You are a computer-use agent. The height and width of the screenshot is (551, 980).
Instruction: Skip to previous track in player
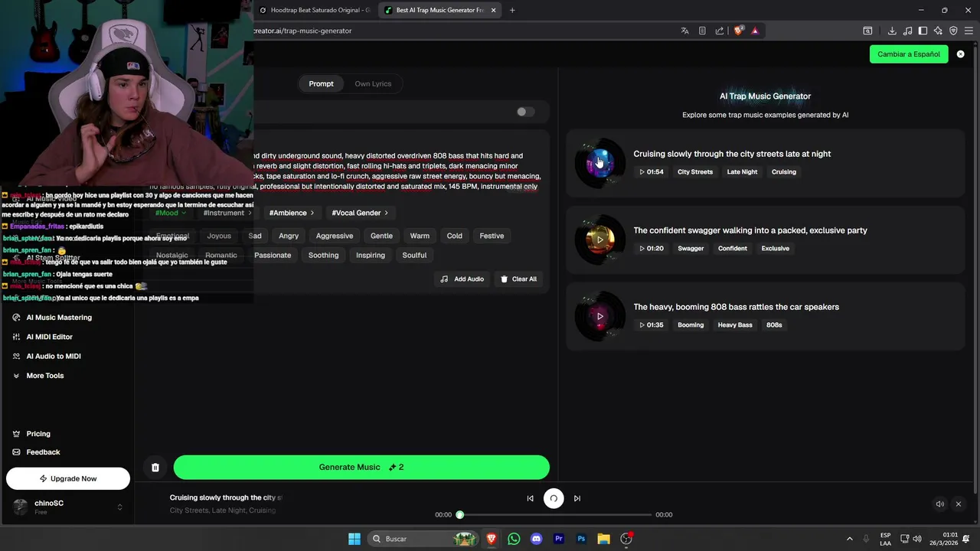tap(530, 498)
